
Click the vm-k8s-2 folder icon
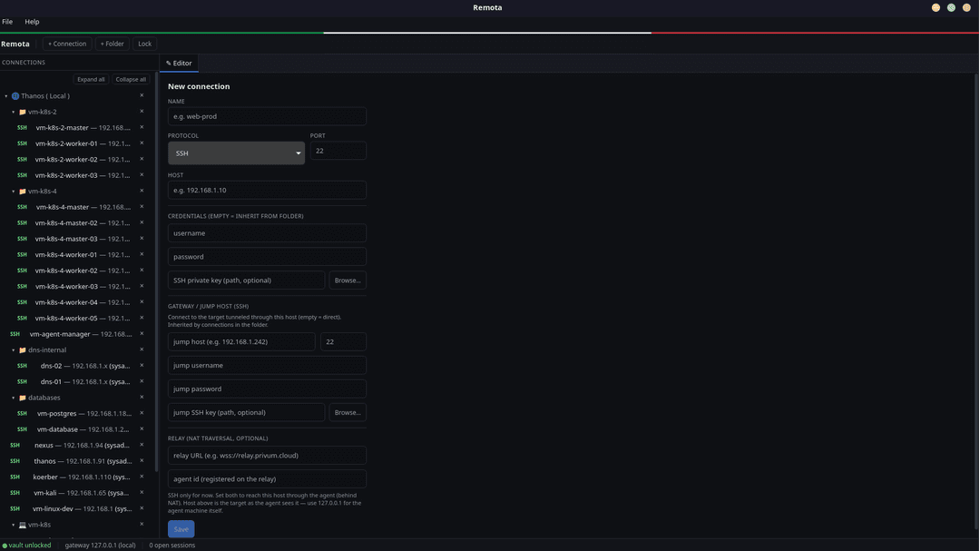tap(23, 112)
